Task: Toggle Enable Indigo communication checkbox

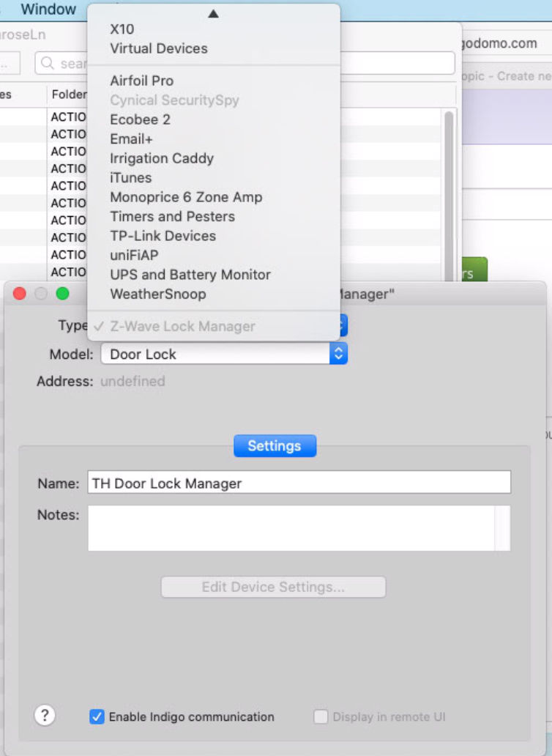Action: pos(97,716)
